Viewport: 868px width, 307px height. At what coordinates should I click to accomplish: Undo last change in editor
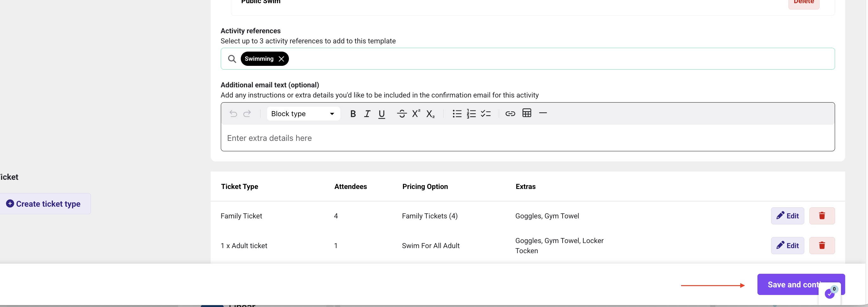[233, 114]
